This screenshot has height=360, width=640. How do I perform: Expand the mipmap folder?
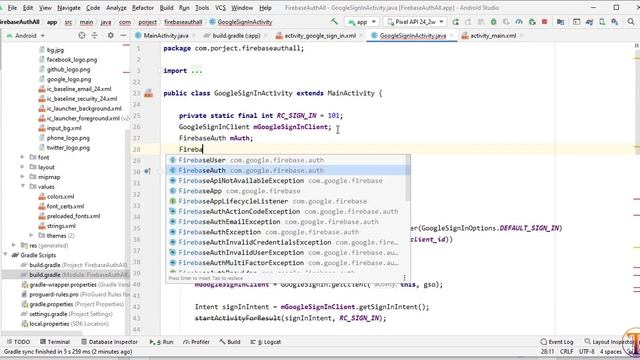pyautogui.click(x=22, y=177)
